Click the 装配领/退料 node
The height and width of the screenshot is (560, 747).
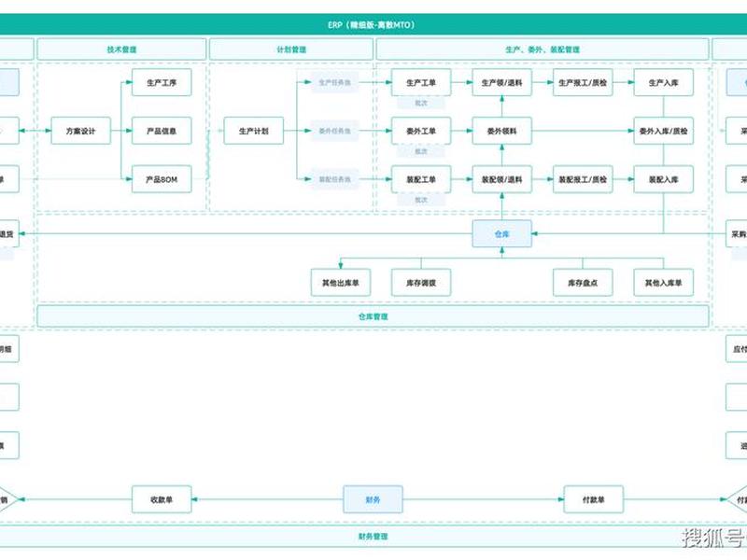(x=501, y=179)
